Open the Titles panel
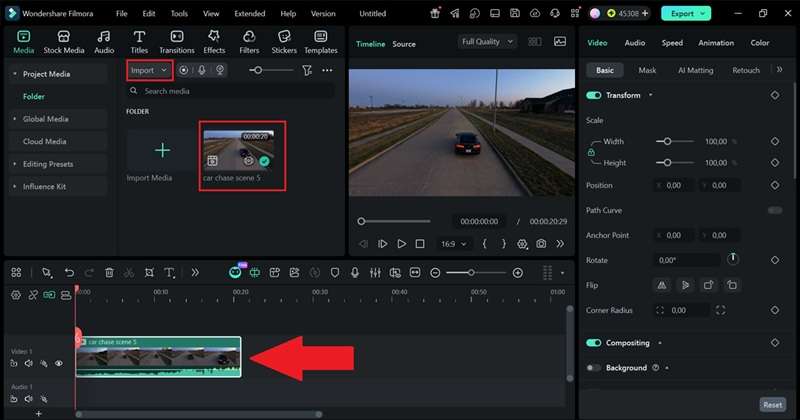The image size is (800, 420). click(x=139, y=42)
